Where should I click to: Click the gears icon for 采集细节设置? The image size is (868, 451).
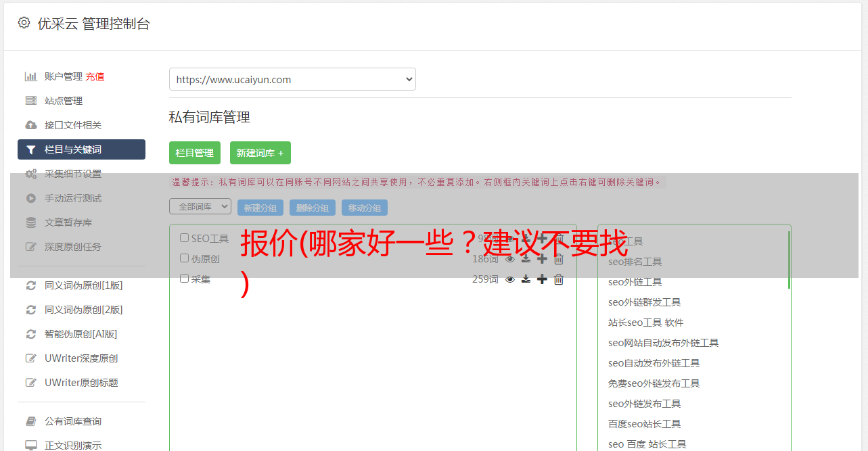[x=30, y=174]
